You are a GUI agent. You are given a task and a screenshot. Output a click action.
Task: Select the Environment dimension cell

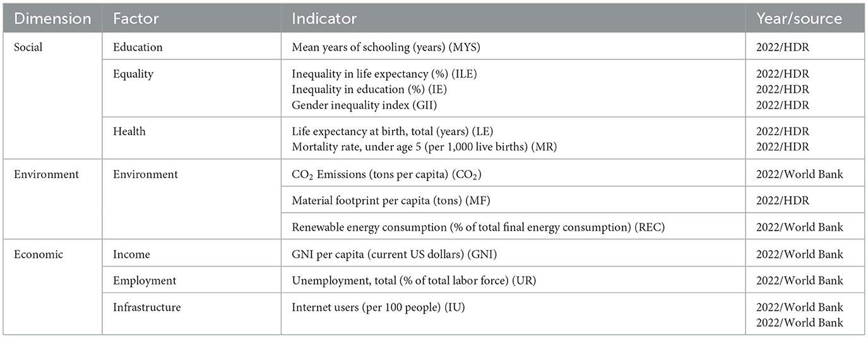[x=47, y=174]
